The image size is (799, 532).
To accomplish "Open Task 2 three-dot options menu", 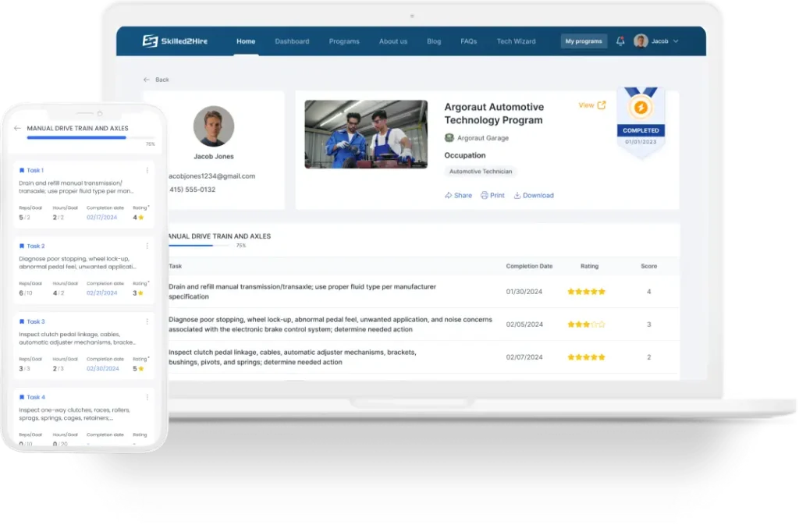I will click(147, 246).
